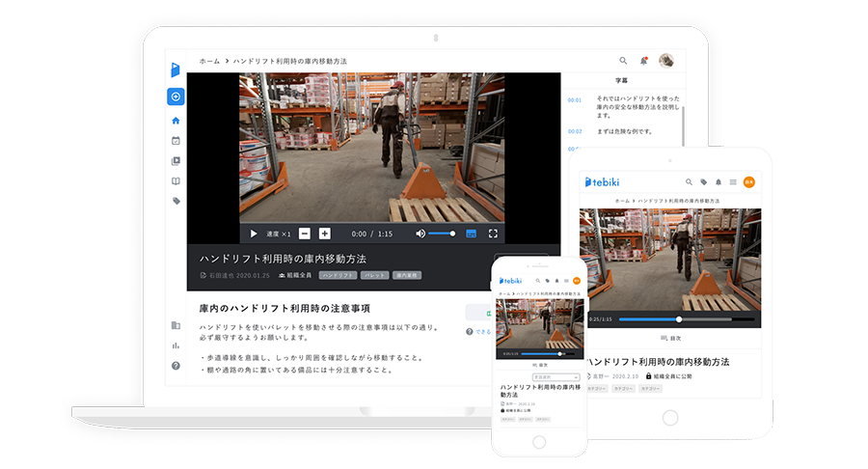Jump to the 00:01 subtitle timestamp
Screen dimensions: 868x469
pyautogui.click(x=575, y=100)
